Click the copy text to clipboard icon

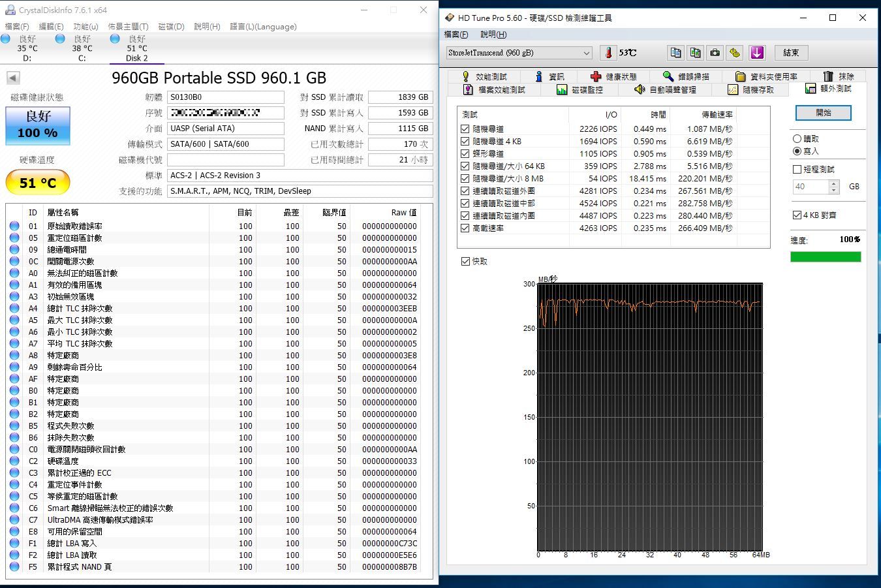click(x=676, y=53)
